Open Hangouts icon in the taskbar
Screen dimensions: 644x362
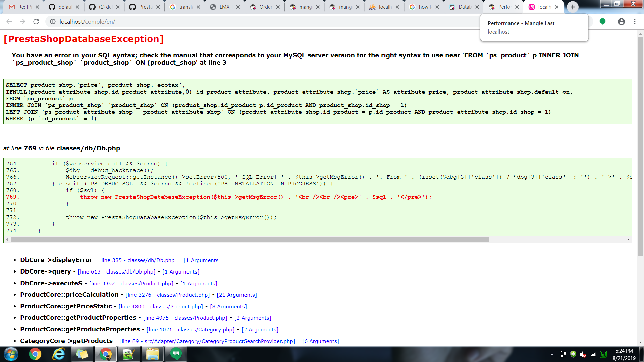[176, 354]
